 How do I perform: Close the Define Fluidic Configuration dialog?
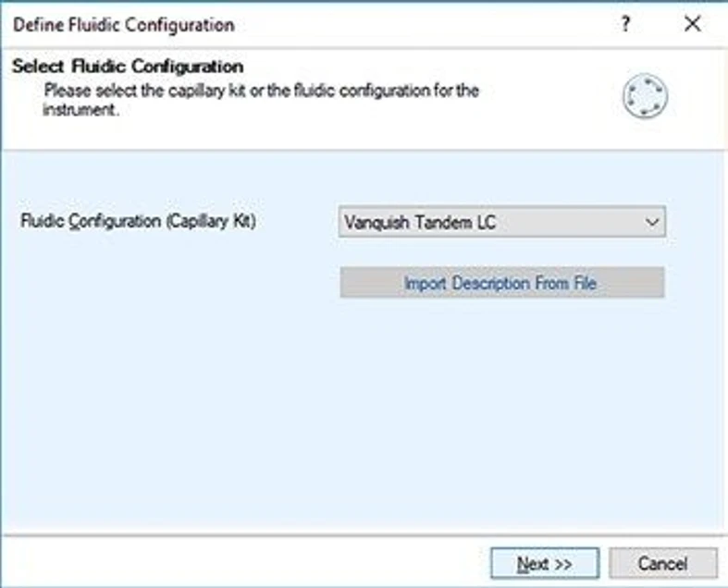(x=692, y=25)
